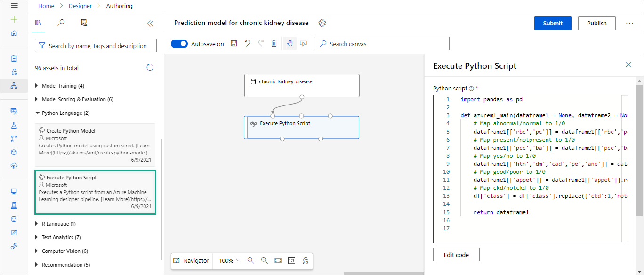
Task: Collapse the asset panel with the double chevron
Action: coord(150,23)
